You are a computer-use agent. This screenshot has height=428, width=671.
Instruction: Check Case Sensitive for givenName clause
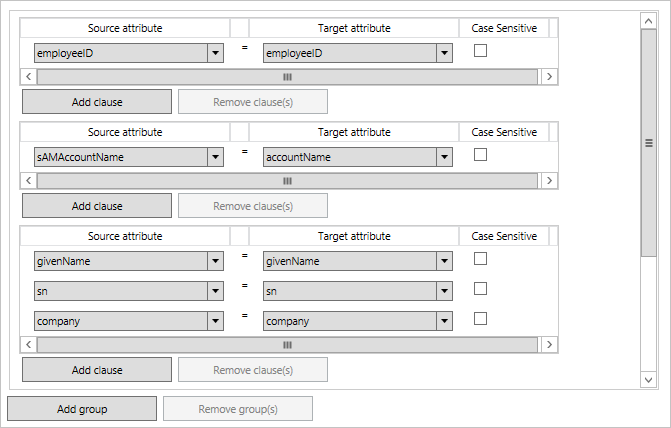click(480, 259)
